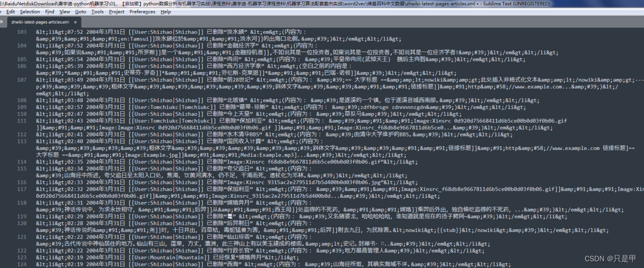Click line number 118 in the gutter
This screenshot has height=268, width=644.
[21, 203]
